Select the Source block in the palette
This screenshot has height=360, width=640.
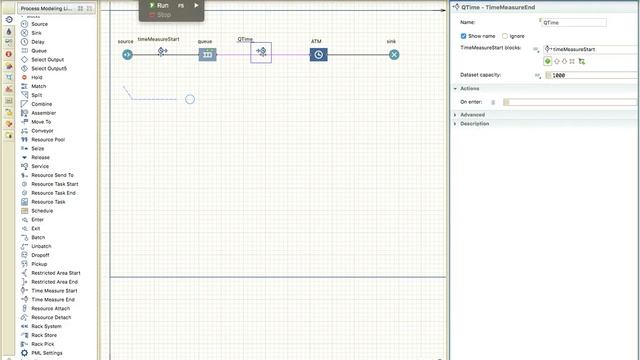(x=35, y=24)
